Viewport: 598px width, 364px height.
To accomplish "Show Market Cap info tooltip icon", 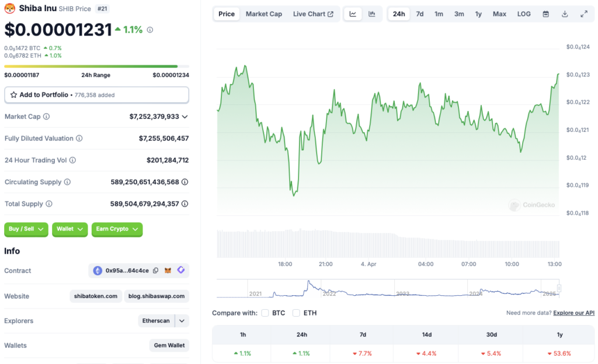I will 46,117.
